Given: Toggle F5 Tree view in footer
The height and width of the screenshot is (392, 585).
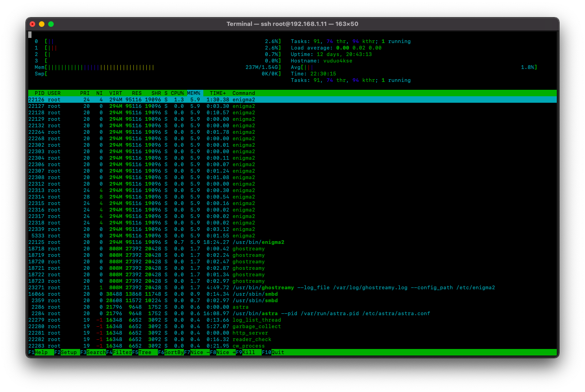Looking at the screenshot, I should [x=145, y=353].
